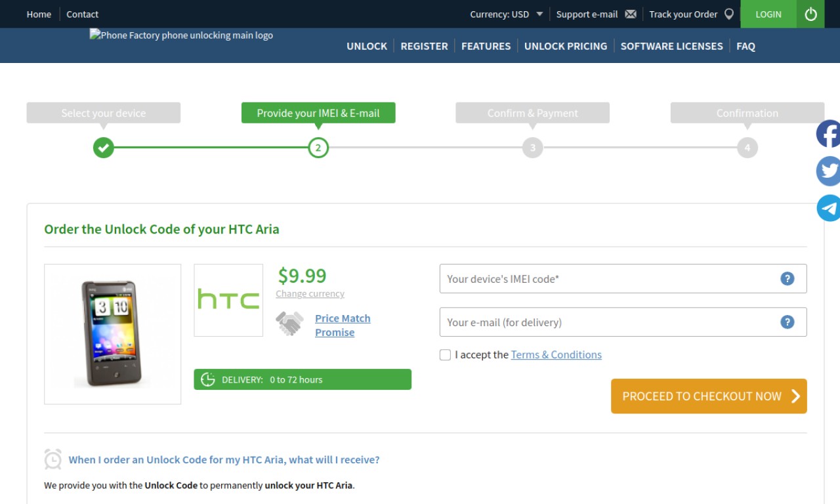
Task: Select the 'Confirm & Payment' step tab
Action: click(x=533, y=113)
